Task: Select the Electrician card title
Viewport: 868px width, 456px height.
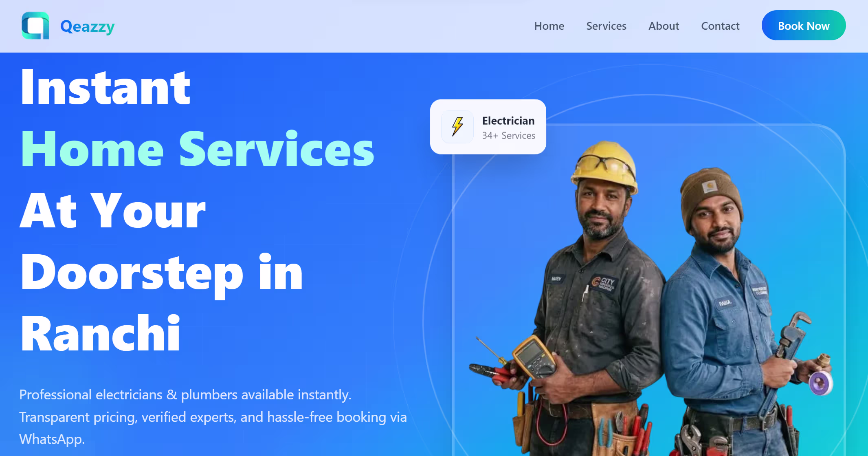Action: (508, 121)
